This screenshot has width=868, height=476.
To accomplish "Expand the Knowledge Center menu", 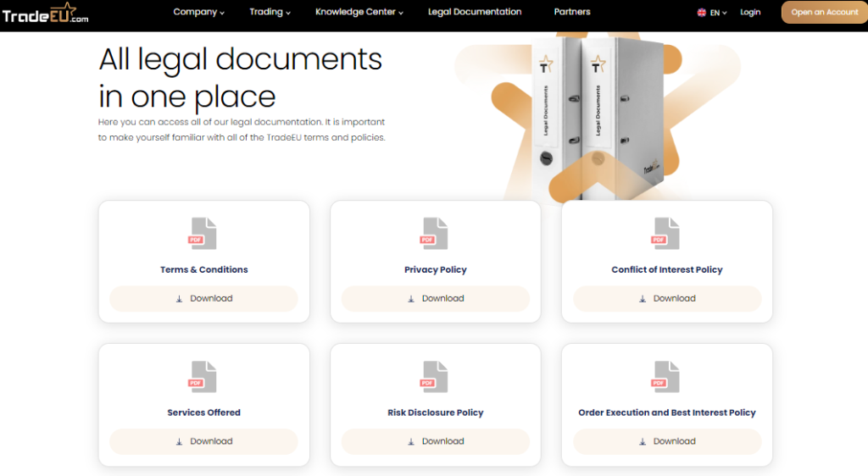I will [x=359, y=12].
